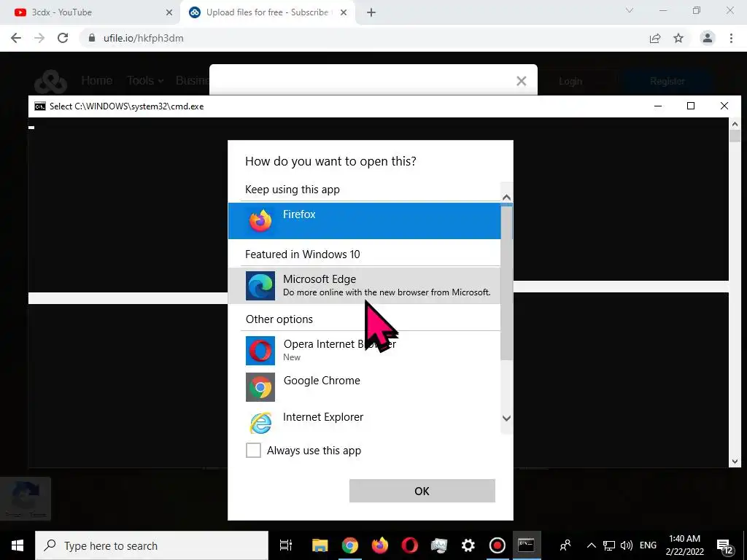Viewport: 747px width, 560px height.
Task: Reload the ufile.io page
Action: pos(63,38)
